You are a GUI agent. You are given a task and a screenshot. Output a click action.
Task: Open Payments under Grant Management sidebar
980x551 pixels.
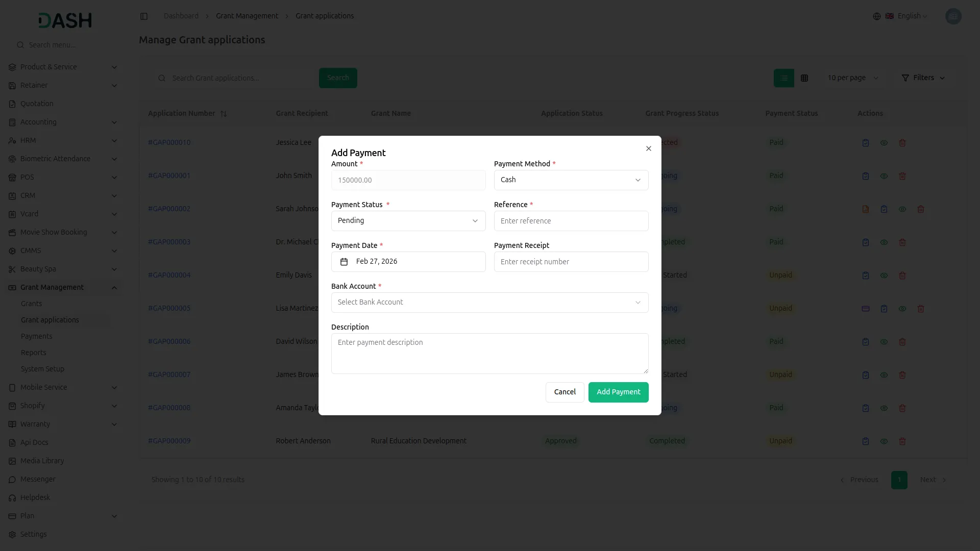point(36,336)
